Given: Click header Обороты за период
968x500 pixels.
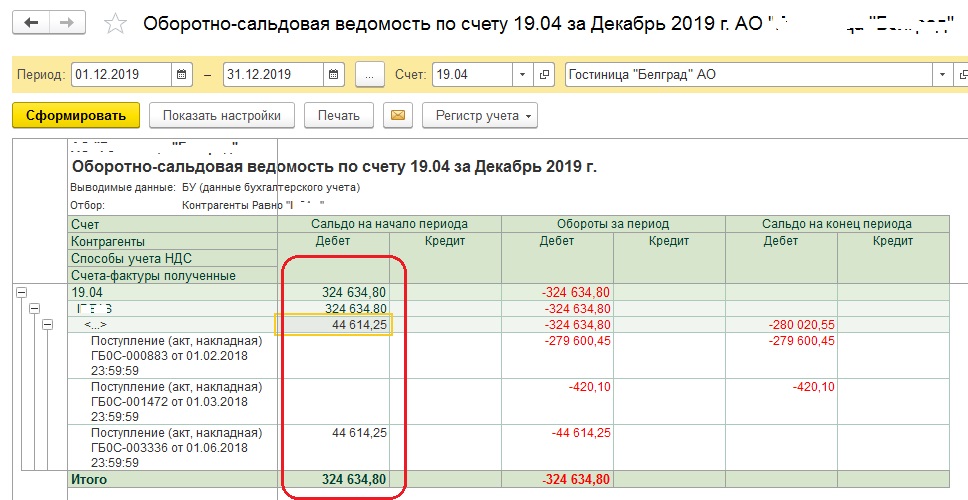Looking at the screenshot, I should point(613,224).
